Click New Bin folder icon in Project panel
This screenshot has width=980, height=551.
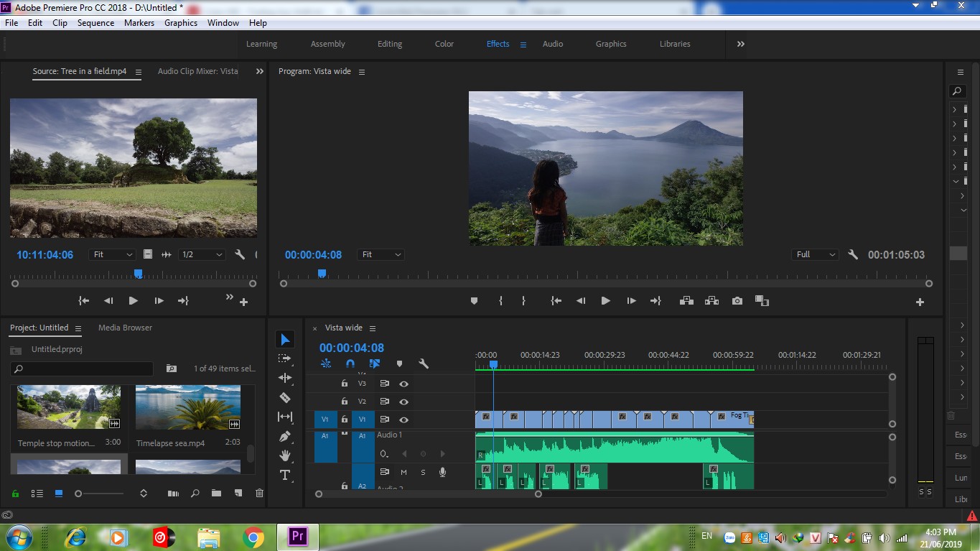click(x=216, y=494)
